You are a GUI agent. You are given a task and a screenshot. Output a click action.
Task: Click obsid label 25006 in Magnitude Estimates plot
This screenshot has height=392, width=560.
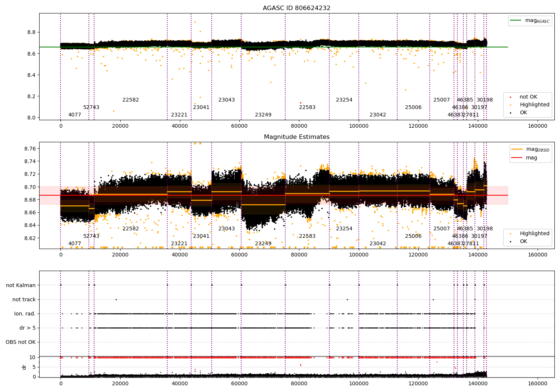click(413, 236)
